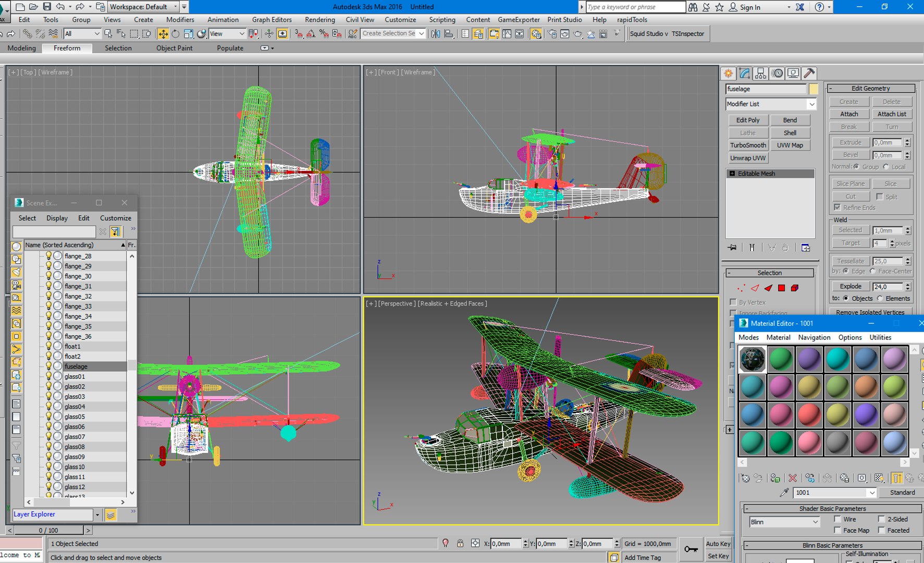Open the Create command panel tab
The image size is (924, 563).
(x=729, y=74)
